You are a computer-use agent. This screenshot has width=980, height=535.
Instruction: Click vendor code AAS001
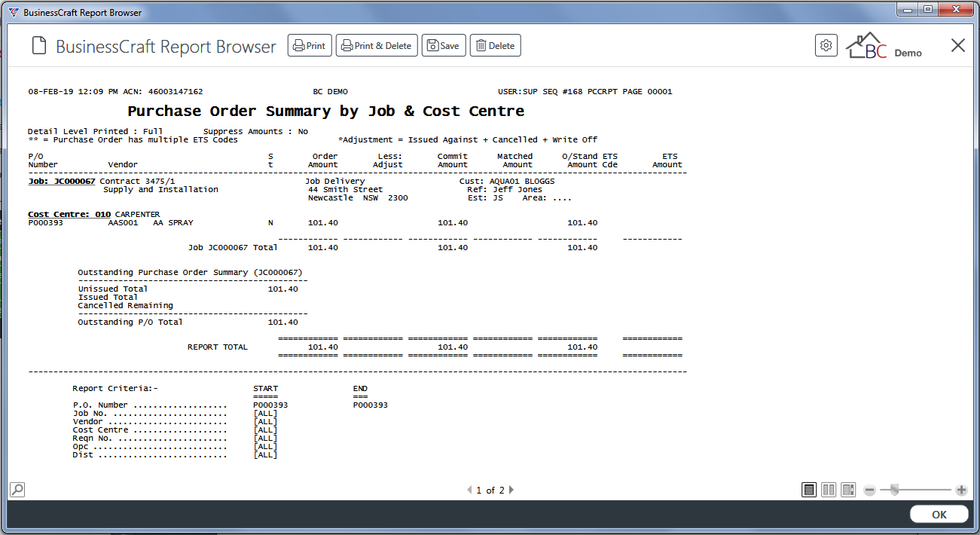(x=124, y=223)
